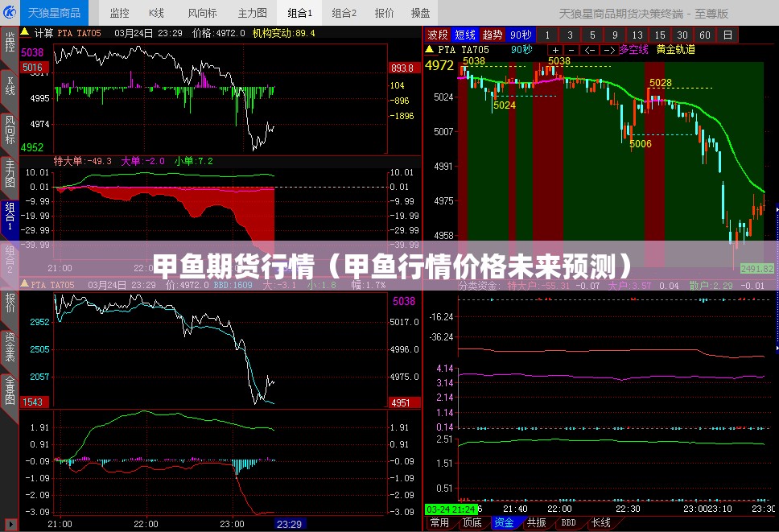Click the Sirius app logo icon
779x532 pixels.
click(x=10, y=12)
